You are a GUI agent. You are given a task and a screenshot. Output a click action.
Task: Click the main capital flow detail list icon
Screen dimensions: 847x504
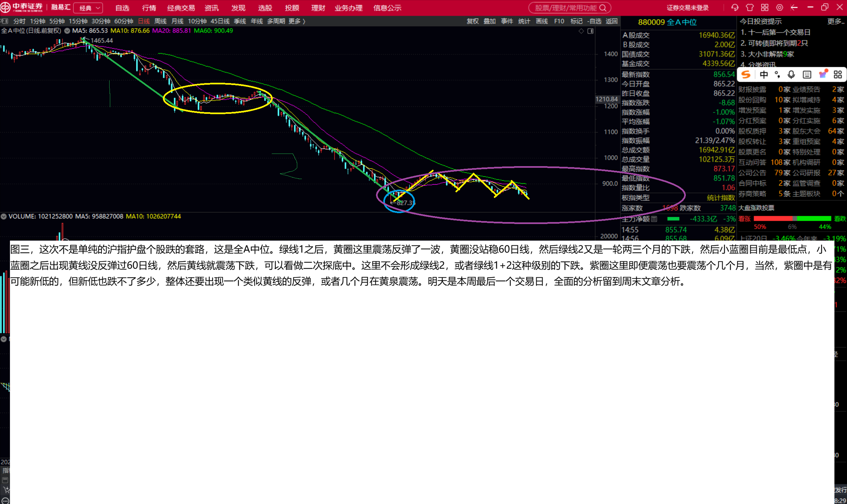click(654, 219)
